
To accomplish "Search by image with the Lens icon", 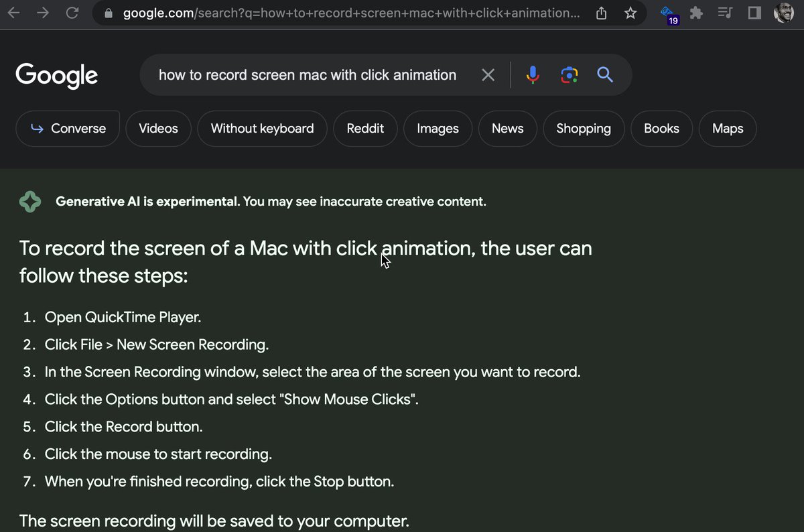I will pos(569,75).
